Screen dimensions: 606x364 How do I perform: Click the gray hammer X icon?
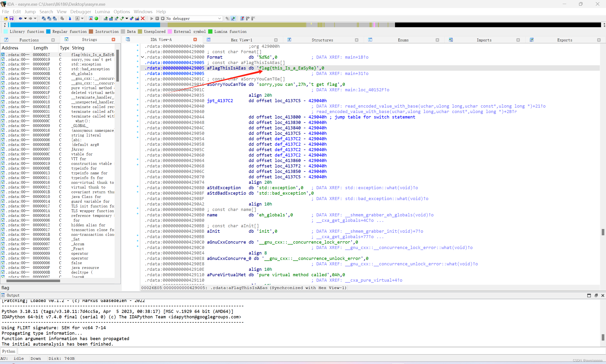[x=253, y=18]
